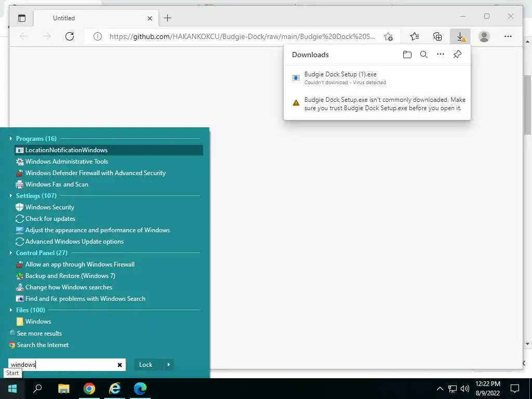Open the Collections panel
Viewport: 532px width, 399px height.
pos(437,36)
